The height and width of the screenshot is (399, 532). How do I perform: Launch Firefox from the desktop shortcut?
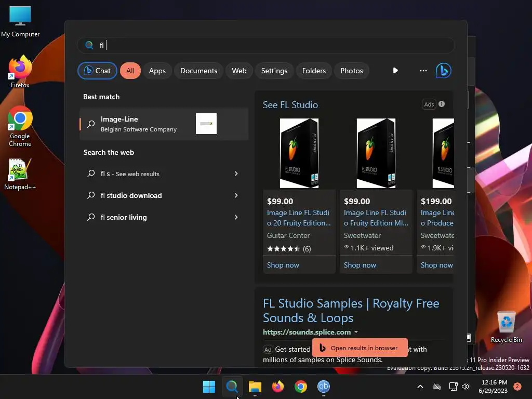20,72
